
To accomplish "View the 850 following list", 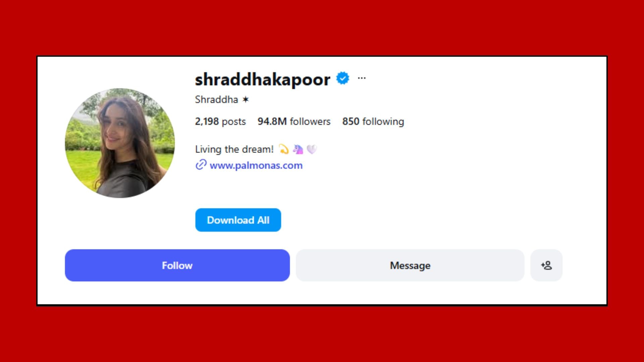I will coord(373,121).
